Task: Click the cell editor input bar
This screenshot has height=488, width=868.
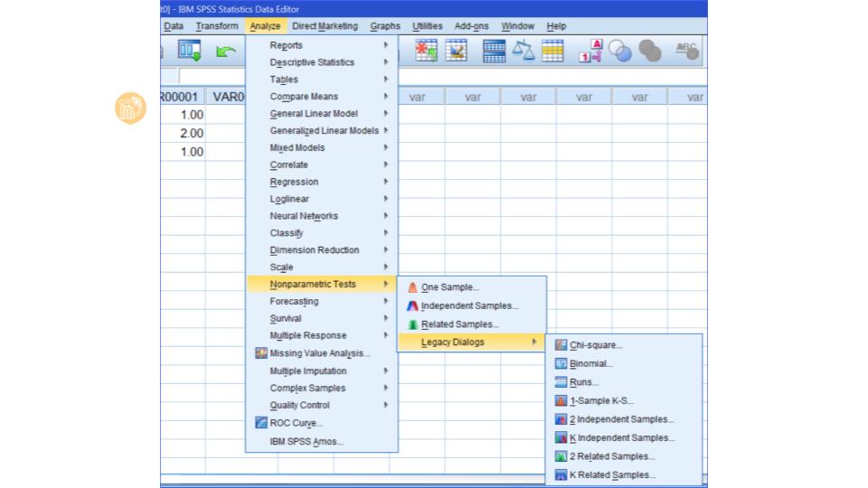Action: 443,76
